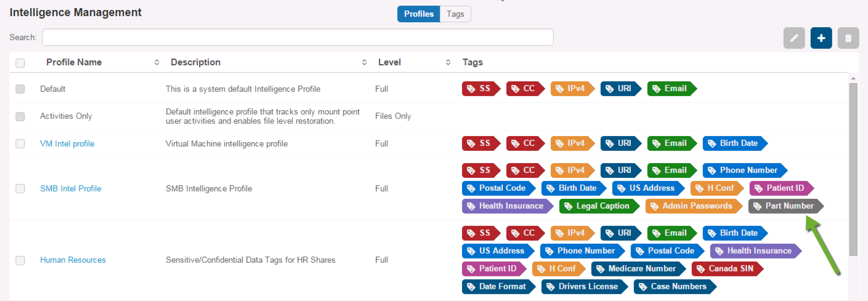Sort by Profile Name column arrows

tap(156, 62)
